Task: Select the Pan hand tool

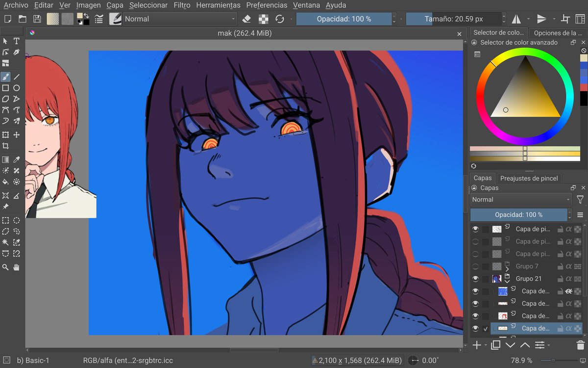Action: [16, 267]
